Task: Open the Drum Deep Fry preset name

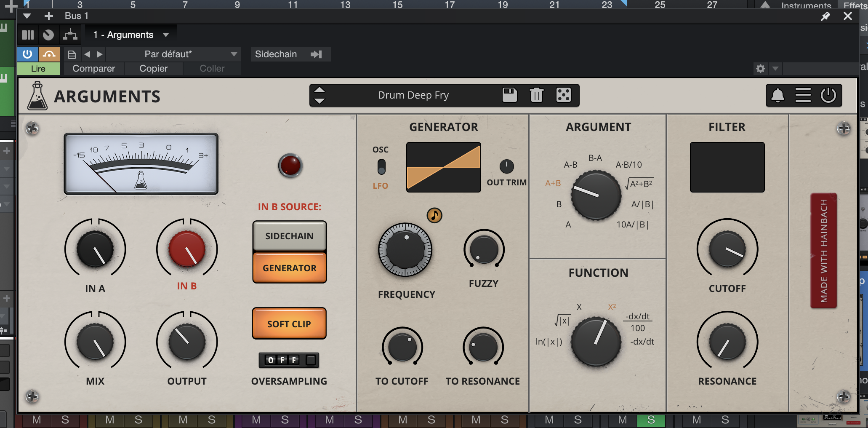Action: 413,95
